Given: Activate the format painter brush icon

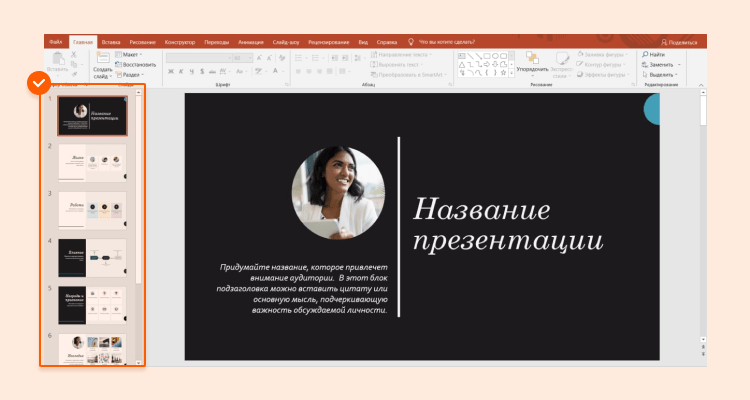Looking at the screenshot, I should [74, 74].
